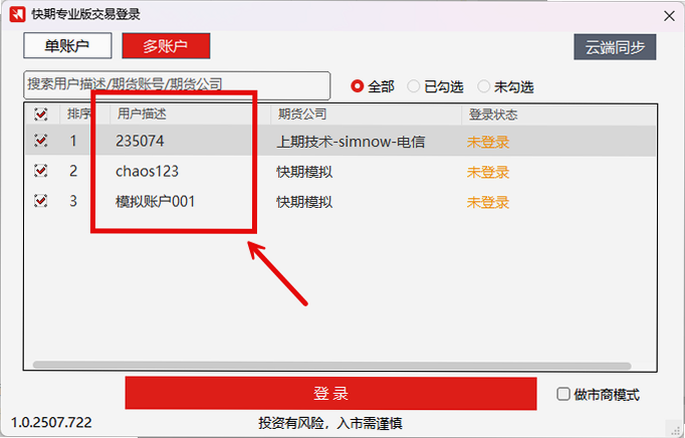The height and width of the screenshot is (438, 685).
Task: Click the red 登录 button
Action: tap(331, 393)
